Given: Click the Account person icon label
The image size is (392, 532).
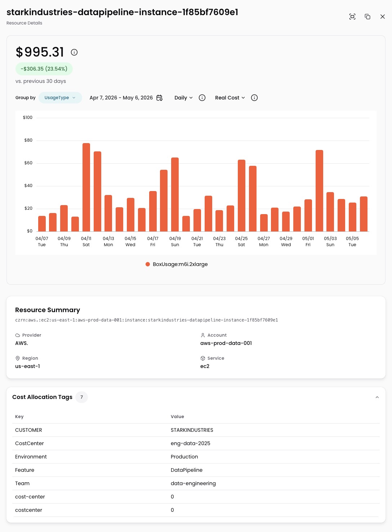Looking at the screenshot, I should click(214, 335).
